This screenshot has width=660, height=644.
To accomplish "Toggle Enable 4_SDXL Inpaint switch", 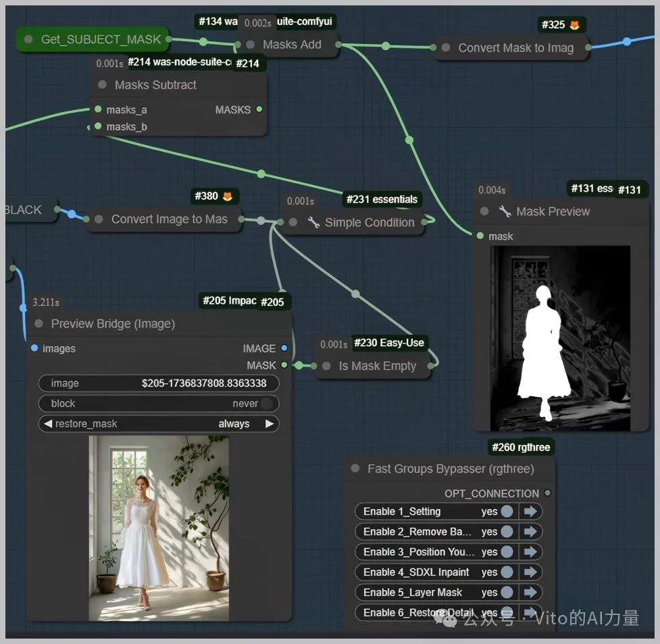I will (x=507, y=572).
